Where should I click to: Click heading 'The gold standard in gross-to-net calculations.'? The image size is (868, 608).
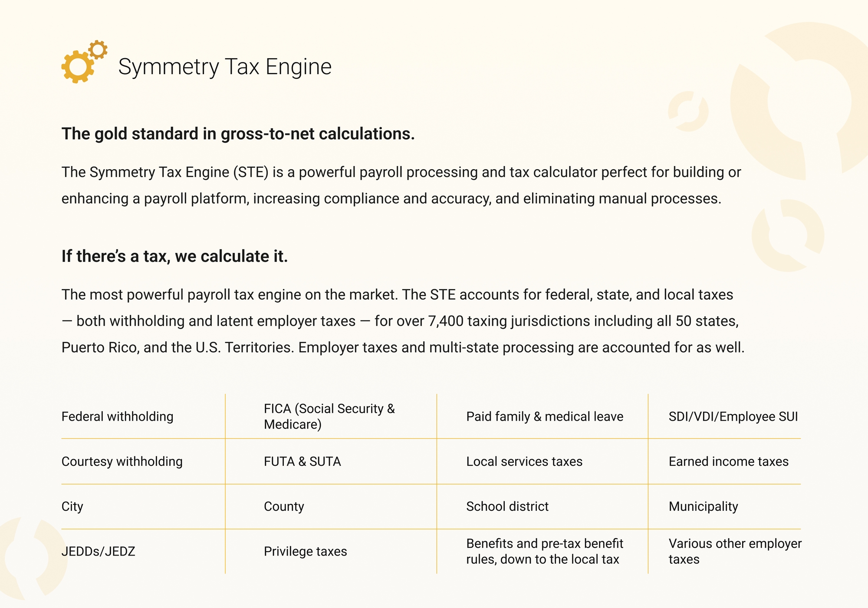(238, 134)
